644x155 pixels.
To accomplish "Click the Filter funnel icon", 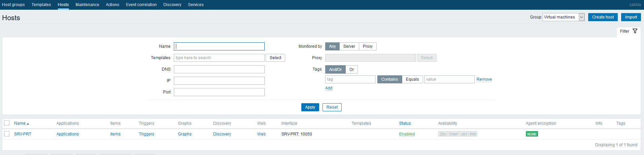I will [x=635, y=31].
